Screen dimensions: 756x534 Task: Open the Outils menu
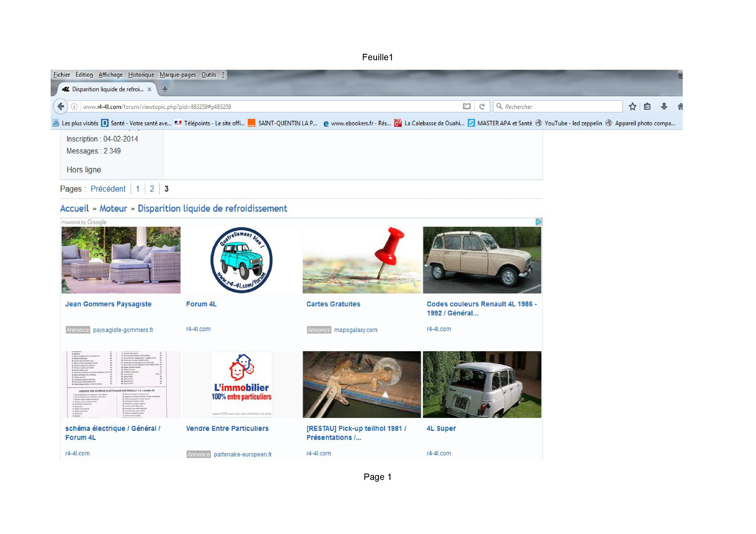[x=209, y=75]
